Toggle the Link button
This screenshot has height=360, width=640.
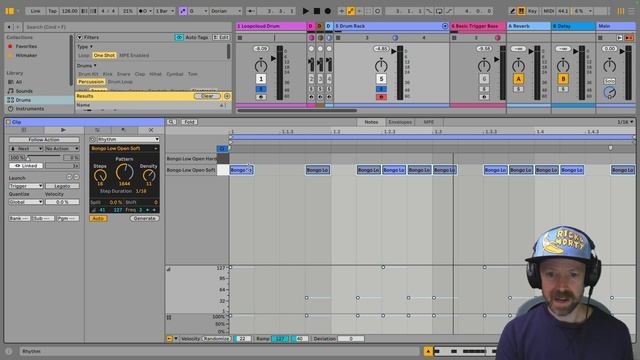(36, 11)
